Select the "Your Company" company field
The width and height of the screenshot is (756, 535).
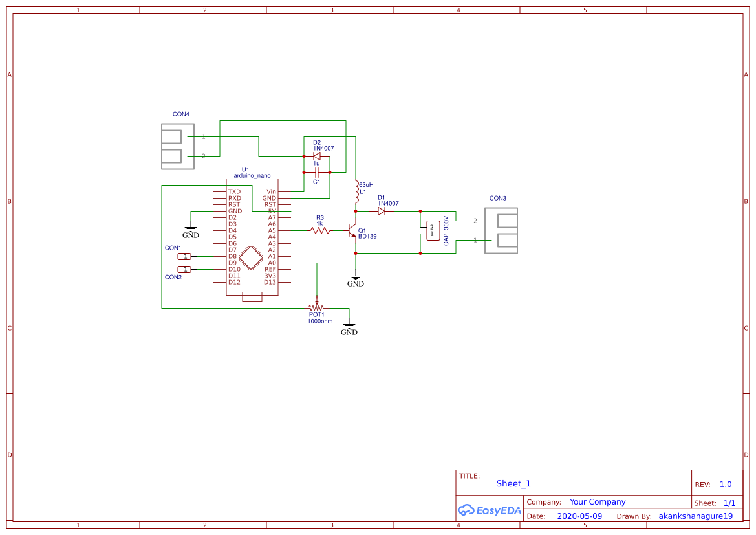click(598, 502)
